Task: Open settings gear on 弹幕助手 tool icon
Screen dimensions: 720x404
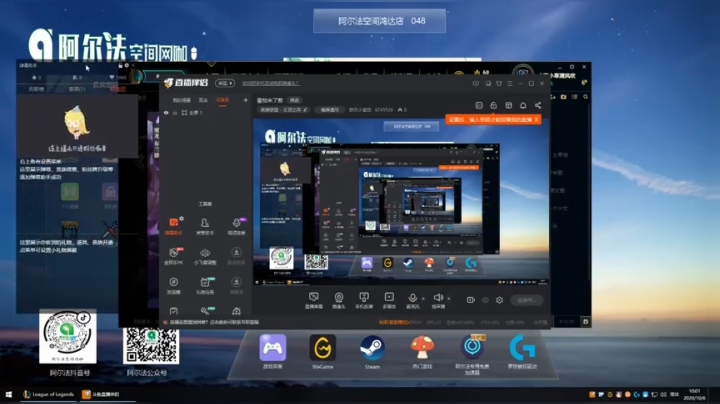Action: (181, 219)
